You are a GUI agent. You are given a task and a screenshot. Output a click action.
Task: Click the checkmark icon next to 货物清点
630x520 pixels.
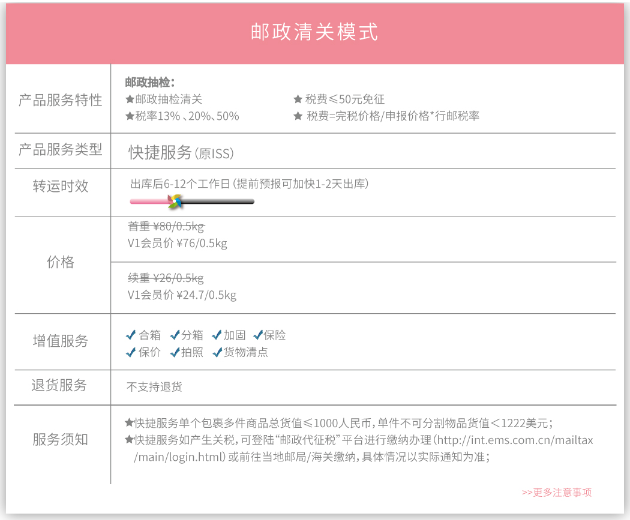216,352
